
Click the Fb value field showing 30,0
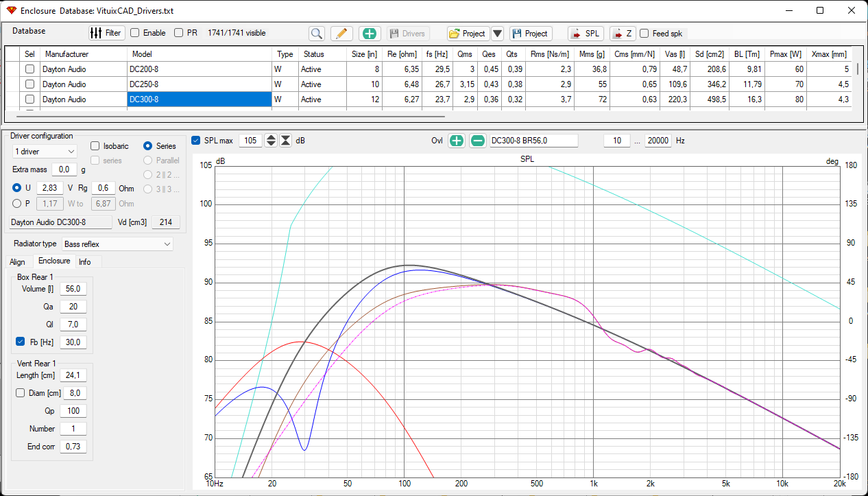pos(73,342)
